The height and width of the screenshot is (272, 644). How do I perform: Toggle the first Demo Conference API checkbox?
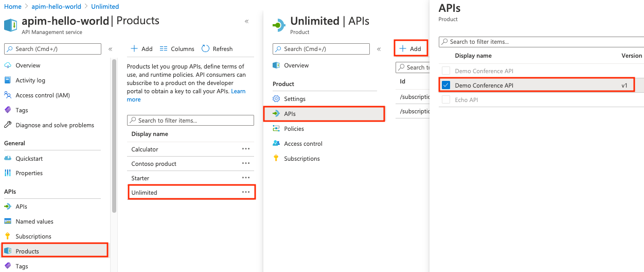tap(446, 71)
